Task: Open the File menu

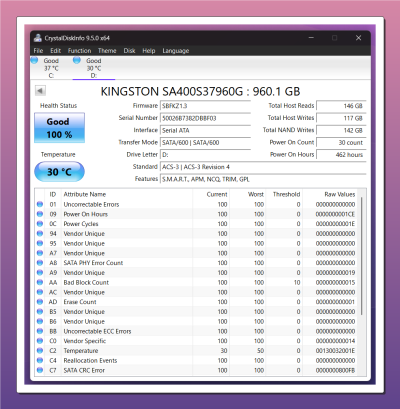Action: click(38, 51)
